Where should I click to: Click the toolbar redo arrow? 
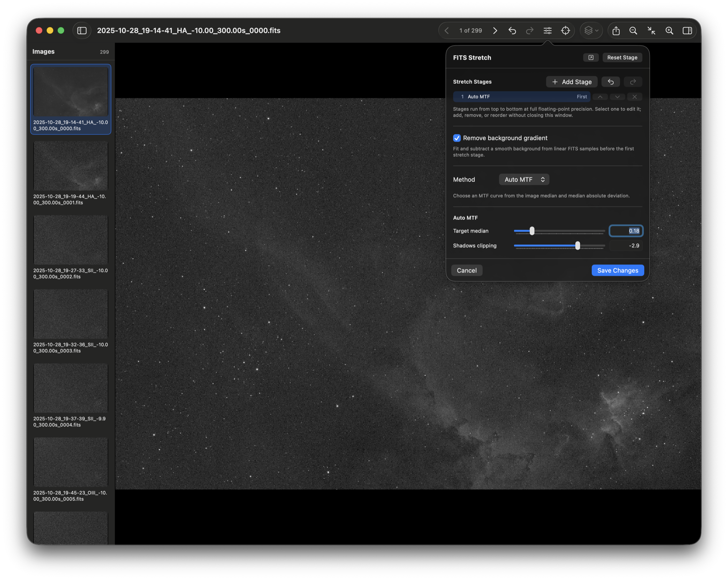[530, 31]
